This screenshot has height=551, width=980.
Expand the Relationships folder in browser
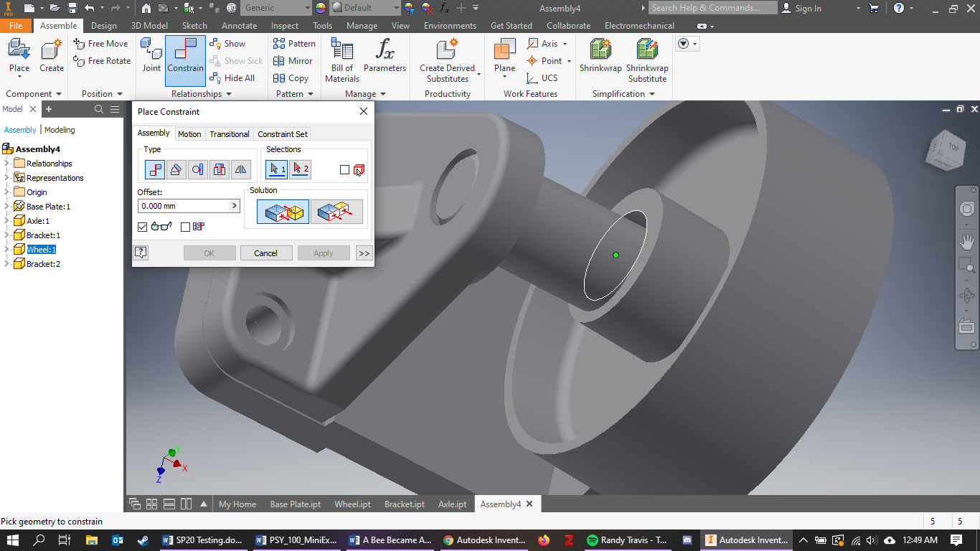[x=6, y=164]
